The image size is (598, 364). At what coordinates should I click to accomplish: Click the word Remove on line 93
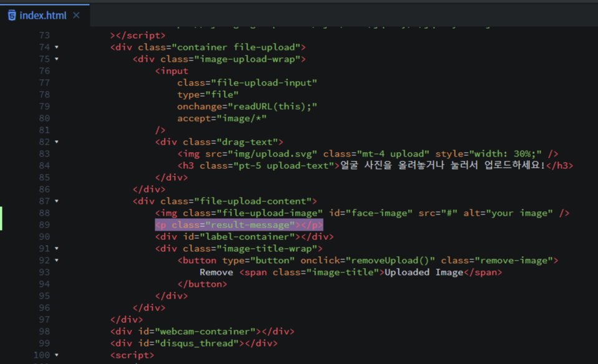(x=216, y=272)
